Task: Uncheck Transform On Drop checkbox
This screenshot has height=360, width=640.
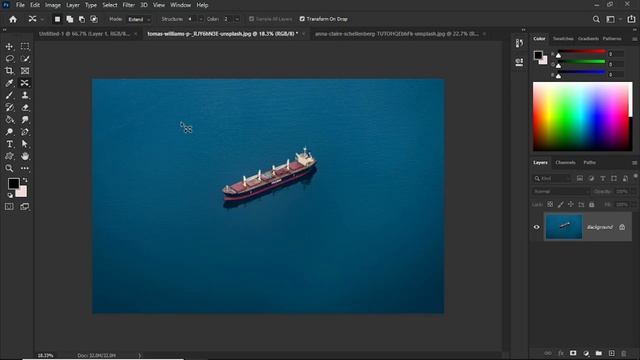Action: 302,19
